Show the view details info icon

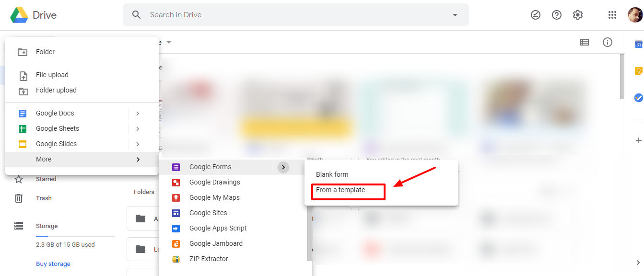coord(608,42)
